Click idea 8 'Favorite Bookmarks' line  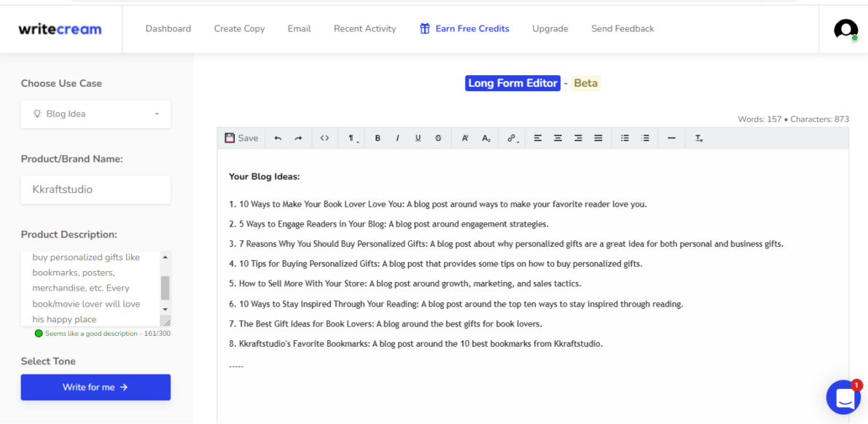[x=415, y=344]
